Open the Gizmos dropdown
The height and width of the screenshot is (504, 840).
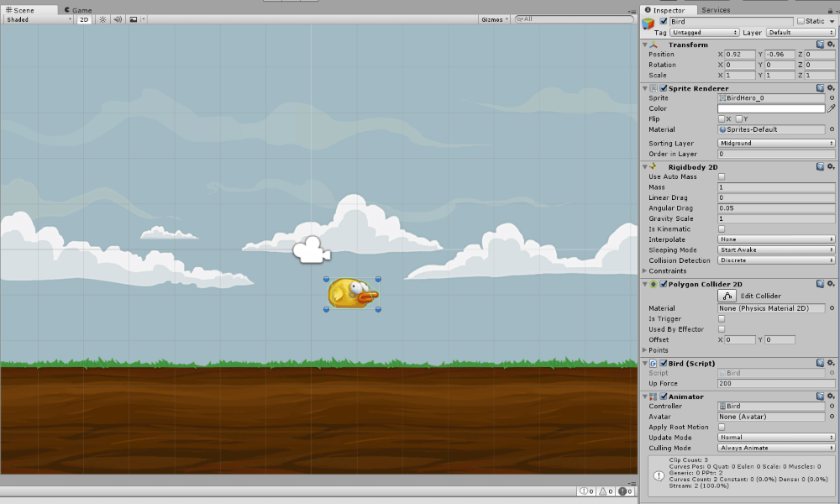tap(495, 19)
